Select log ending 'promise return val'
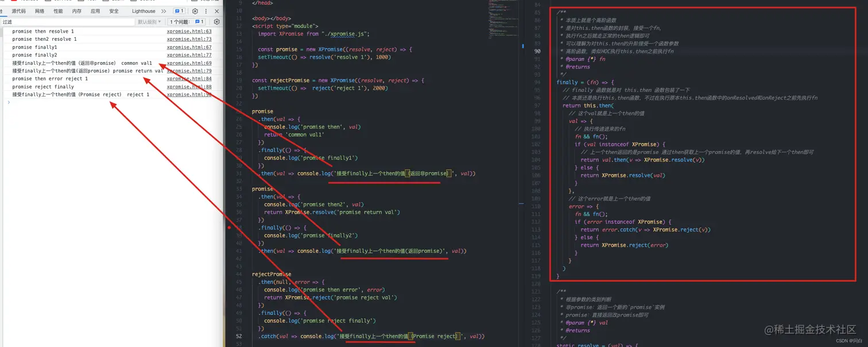This screenshot has width=868, height=347. pos(88,71)
